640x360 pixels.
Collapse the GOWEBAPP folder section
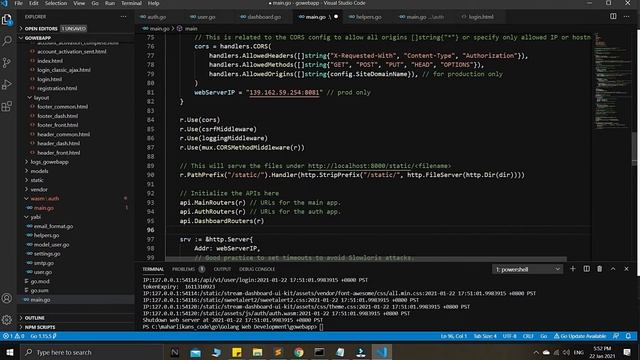[x=38, y=38]
